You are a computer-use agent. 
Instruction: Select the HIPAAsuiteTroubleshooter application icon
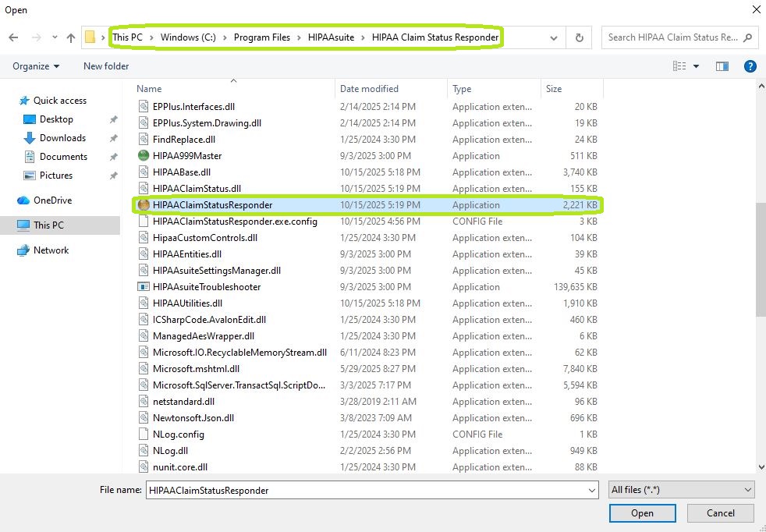(143, 287)
